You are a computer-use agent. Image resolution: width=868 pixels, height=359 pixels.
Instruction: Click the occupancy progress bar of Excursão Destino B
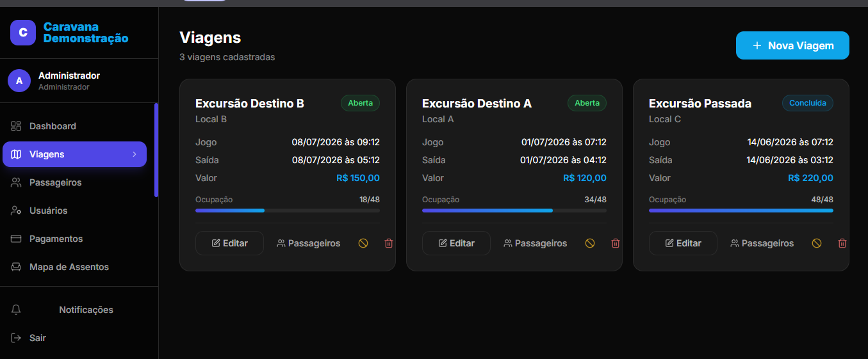pyautogui.click(x=288, y=210)
